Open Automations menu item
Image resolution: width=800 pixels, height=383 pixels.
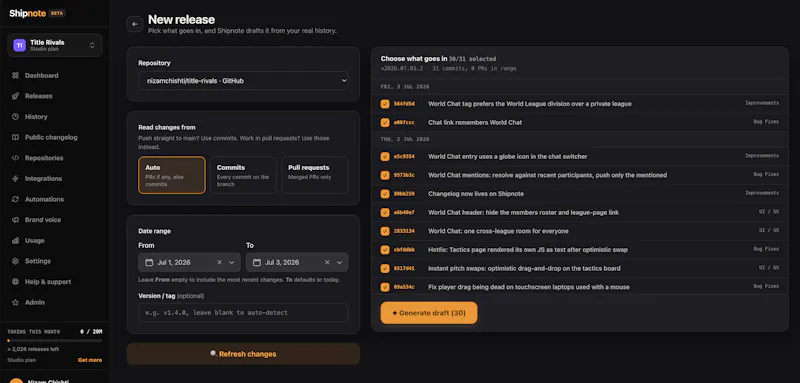click(44, 199)
